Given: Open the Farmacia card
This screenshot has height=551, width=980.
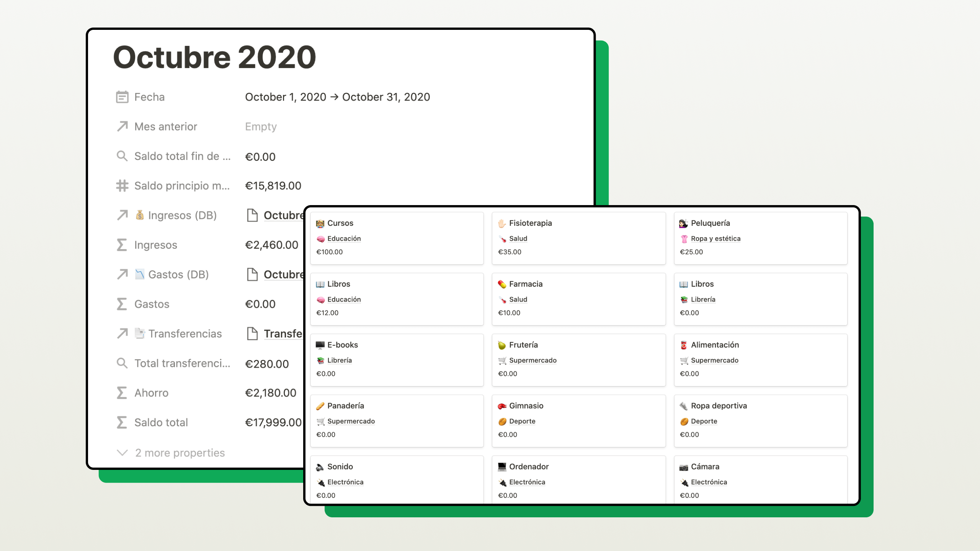Looking at the screenshot, I should point(526,284).
